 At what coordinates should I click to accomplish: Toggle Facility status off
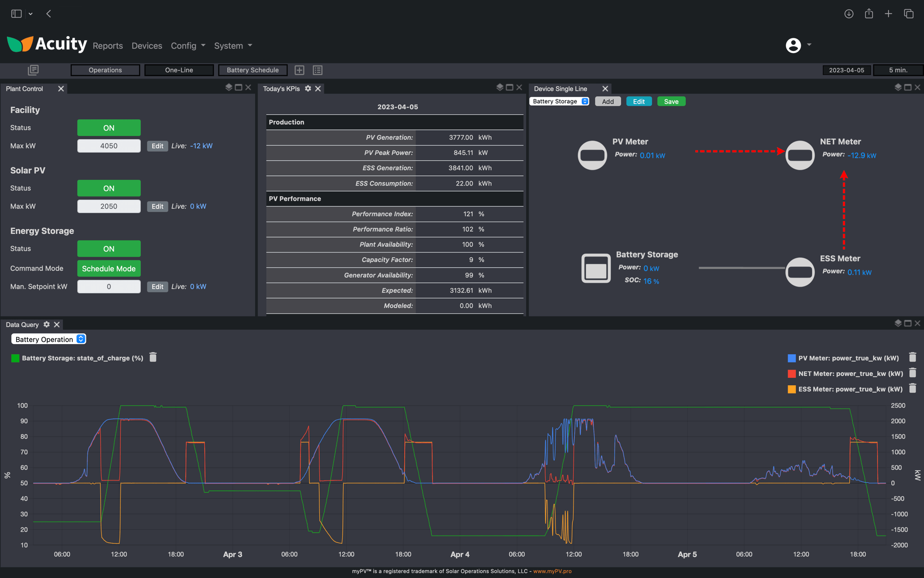click(x=109, y=128)
